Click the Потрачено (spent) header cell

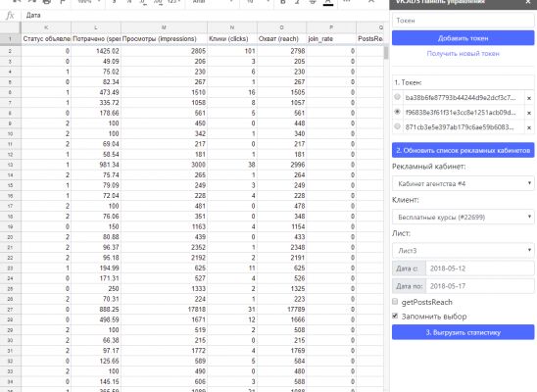(x=96, y=39)
